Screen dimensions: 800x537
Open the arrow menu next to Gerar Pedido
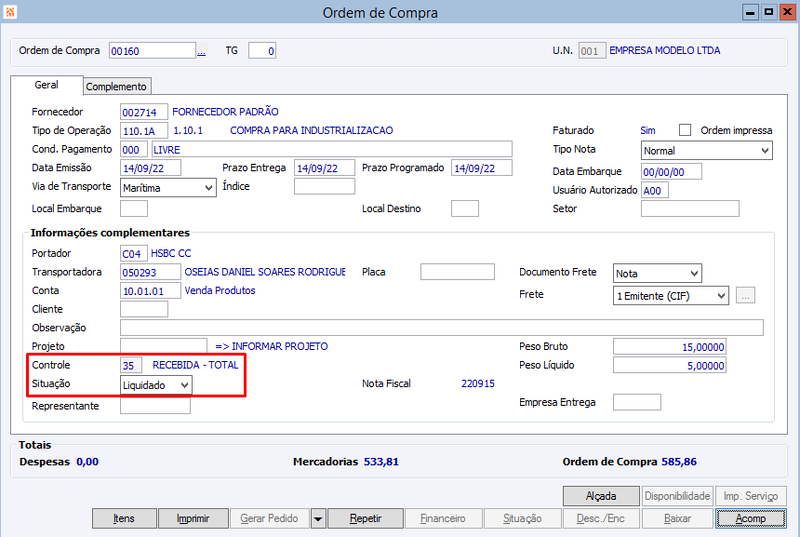pyautogui.click(x=318, y=519)
